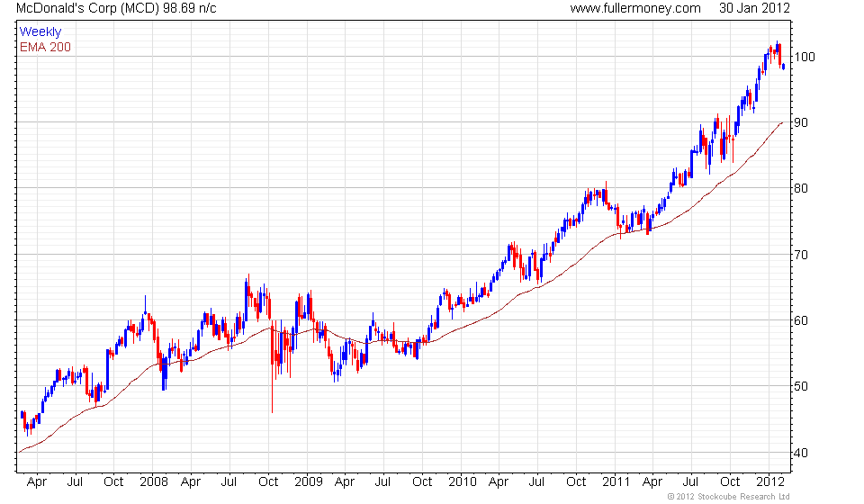Click the latest candle near 98.69
This screenshot has width=864, height=504.
[784, 66]
